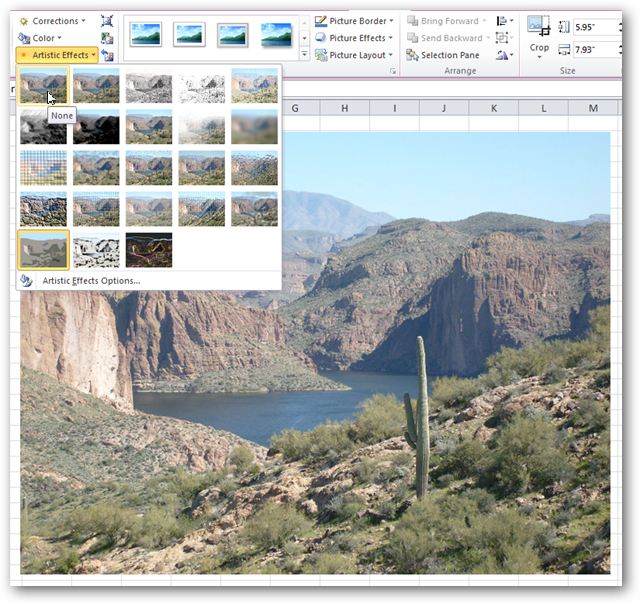Viewport: 640px width, 604px height.
Task: Select column K header
Action: (x=494, y=109)
